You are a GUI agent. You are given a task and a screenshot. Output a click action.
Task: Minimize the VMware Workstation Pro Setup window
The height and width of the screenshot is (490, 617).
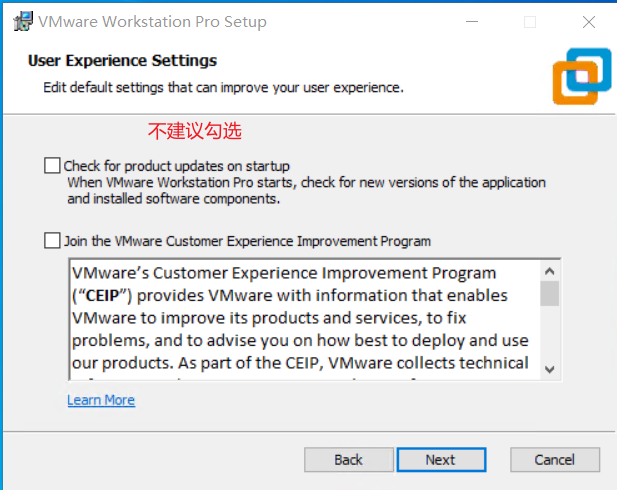pos(474,21)
